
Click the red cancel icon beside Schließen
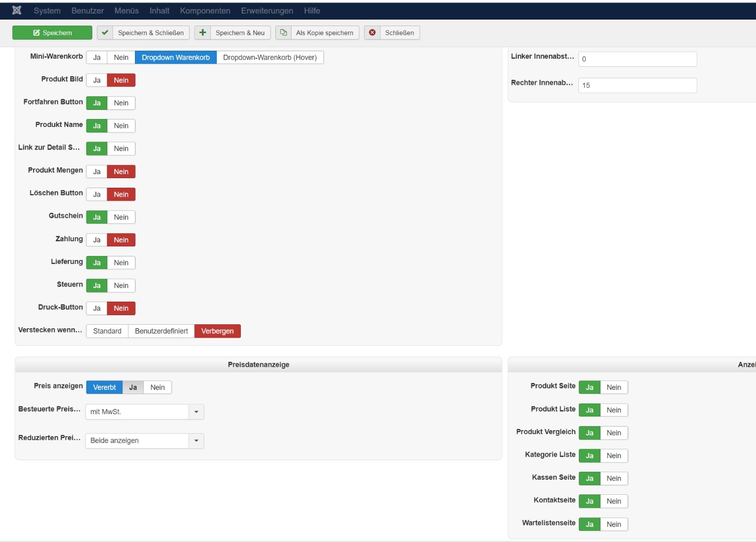pos(372,33)
